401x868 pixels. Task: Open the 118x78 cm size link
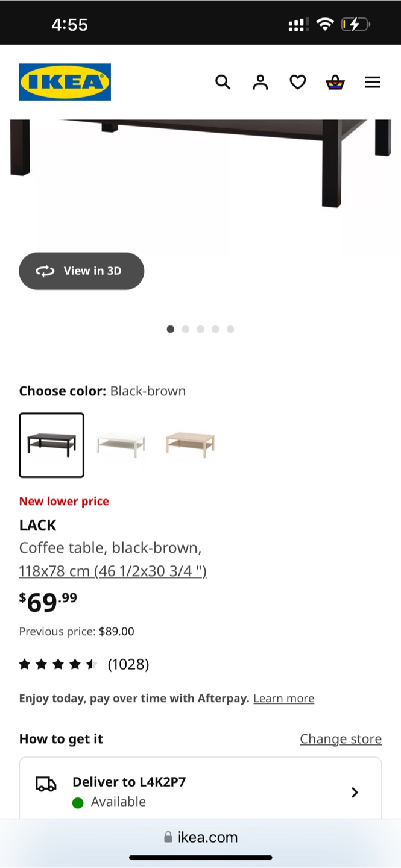point(113,570)
